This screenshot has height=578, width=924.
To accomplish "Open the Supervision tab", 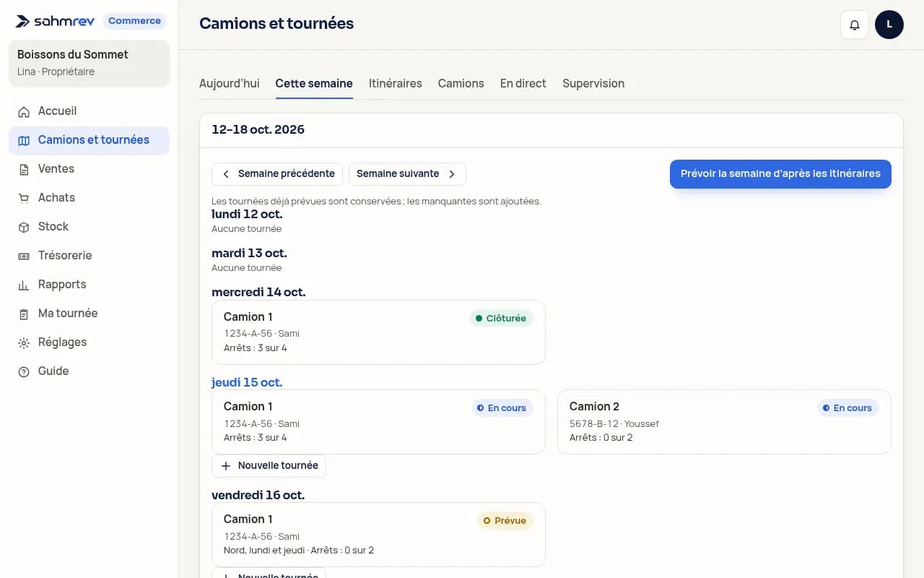I will [x=593, y=84].
